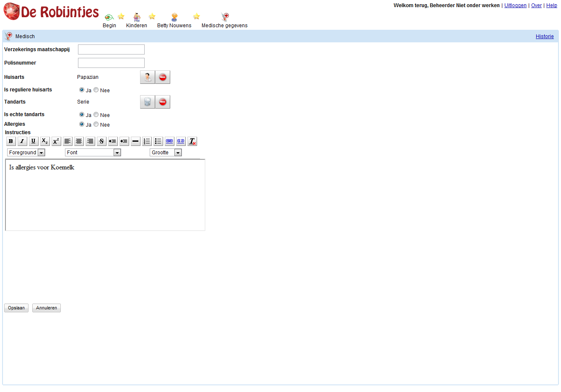
Task: Click the Polisnummer input field
Action: click(x=111, y=63)
